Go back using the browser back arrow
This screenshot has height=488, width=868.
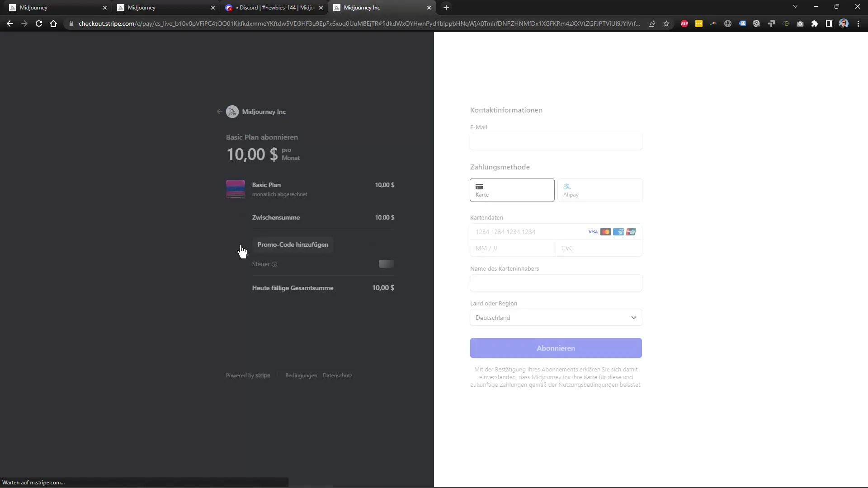click(10, 23)
